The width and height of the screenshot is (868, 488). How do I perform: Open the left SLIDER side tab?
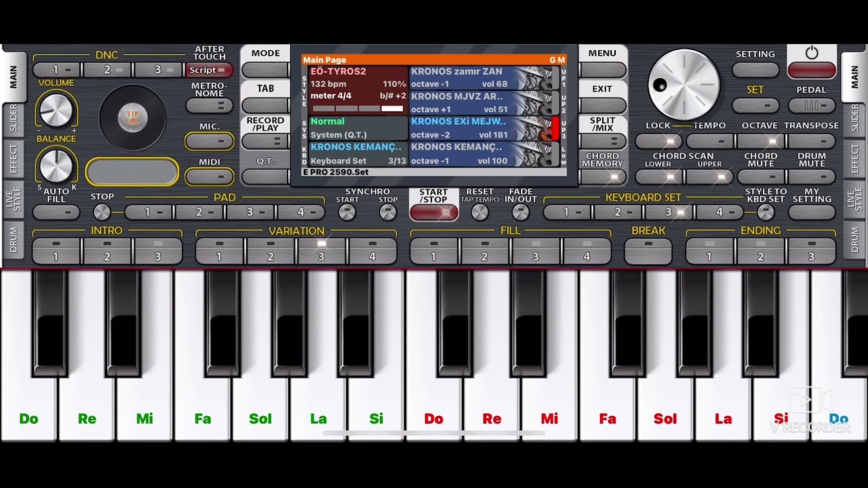coord(13,119)
